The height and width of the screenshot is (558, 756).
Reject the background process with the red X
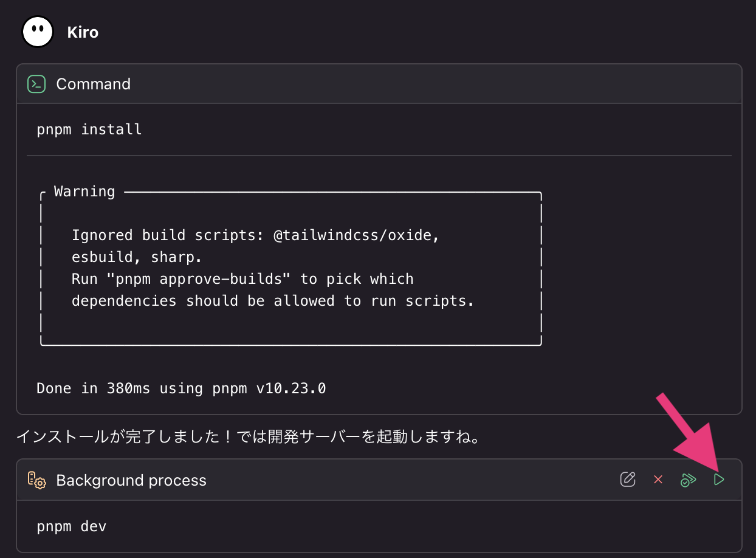point(658,480)
